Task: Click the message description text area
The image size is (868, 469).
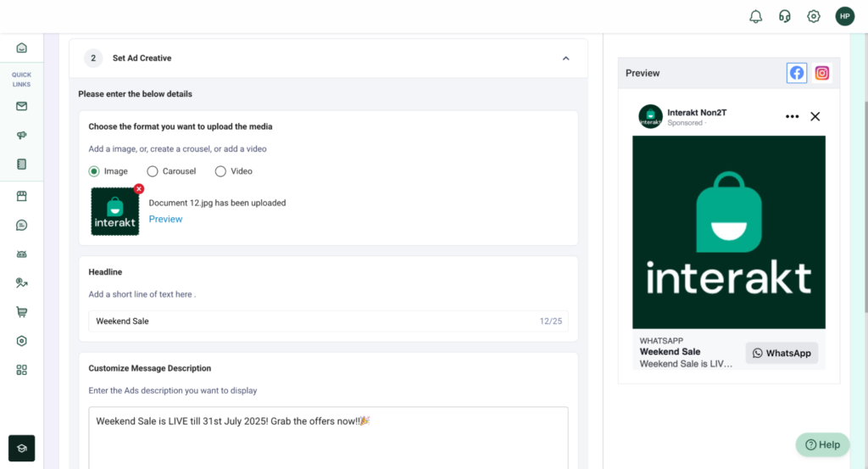Action: point(328,438)
